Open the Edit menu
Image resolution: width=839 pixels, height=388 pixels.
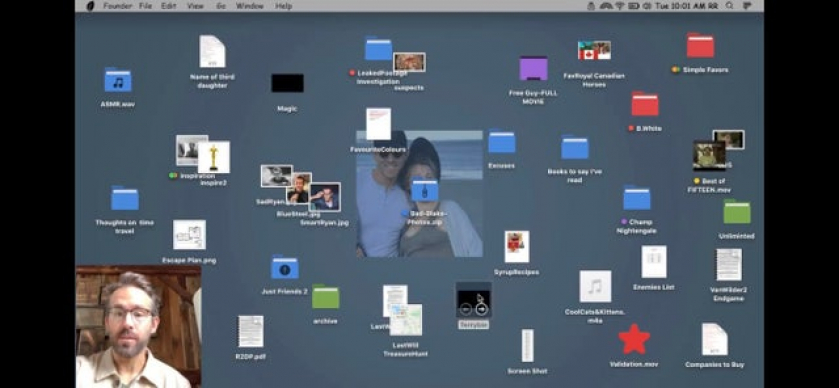(169, 6)
